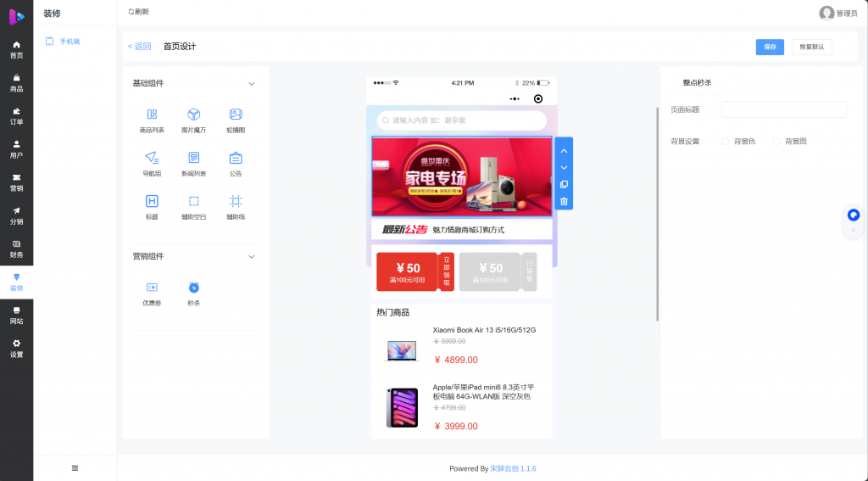Click the phone preview target icon

pyautogui.click(x=538, y=98)
